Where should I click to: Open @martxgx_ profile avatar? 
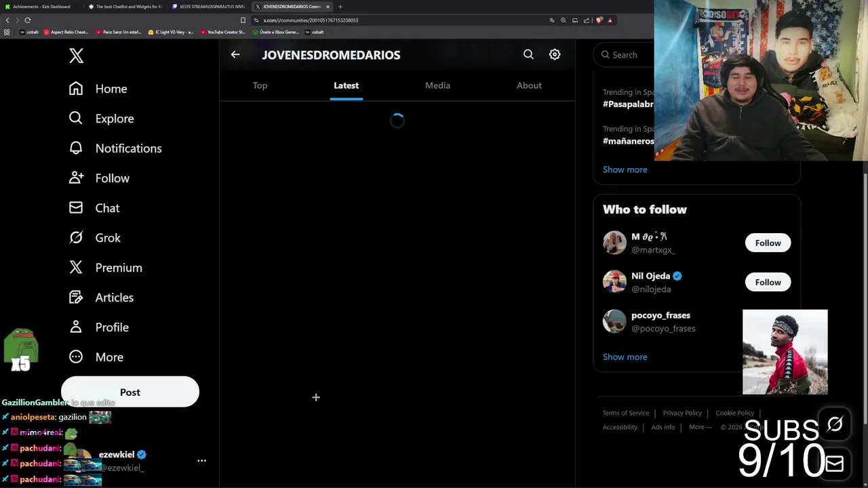614,243
